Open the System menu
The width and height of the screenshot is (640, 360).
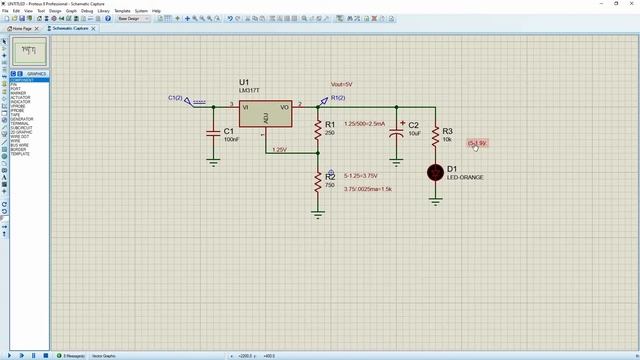click(141, 11)
